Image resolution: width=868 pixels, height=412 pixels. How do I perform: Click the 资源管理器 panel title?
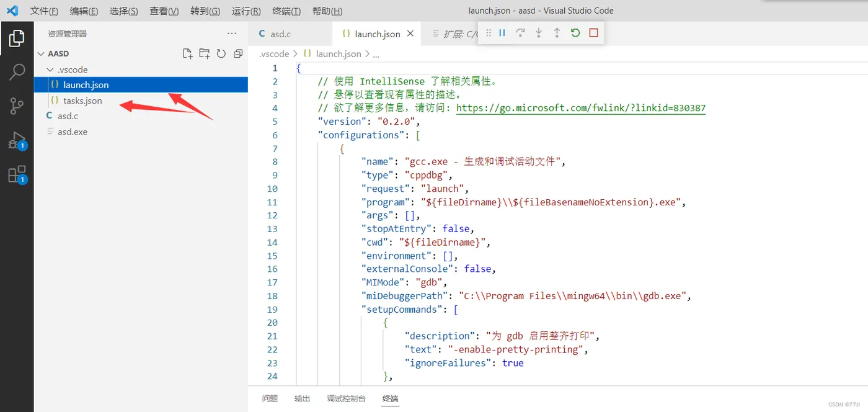click(x=68, y=34)
